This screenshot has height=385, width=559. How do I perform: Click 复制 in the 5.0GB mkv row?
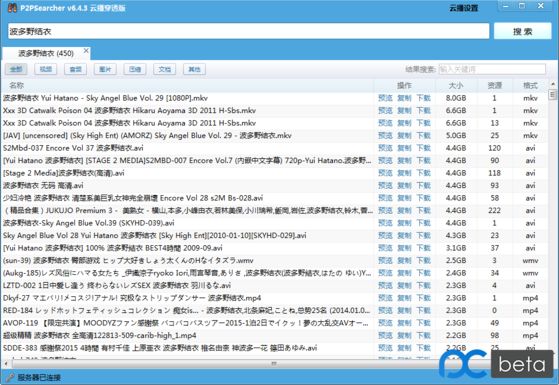click(x=404, y=135)
